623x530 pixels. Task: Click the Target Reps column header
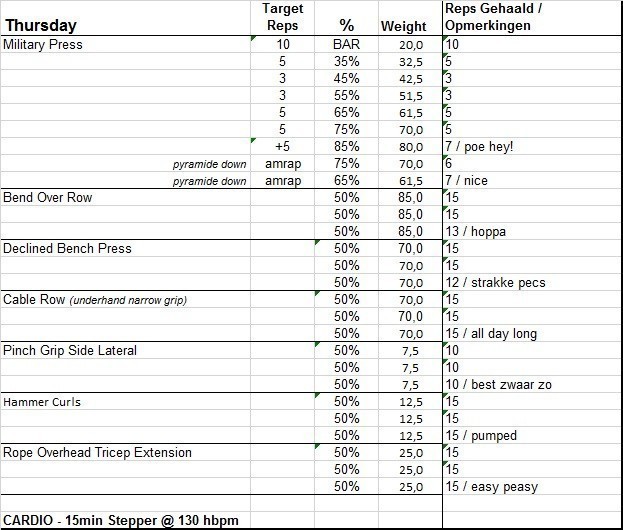click(281, 17)
